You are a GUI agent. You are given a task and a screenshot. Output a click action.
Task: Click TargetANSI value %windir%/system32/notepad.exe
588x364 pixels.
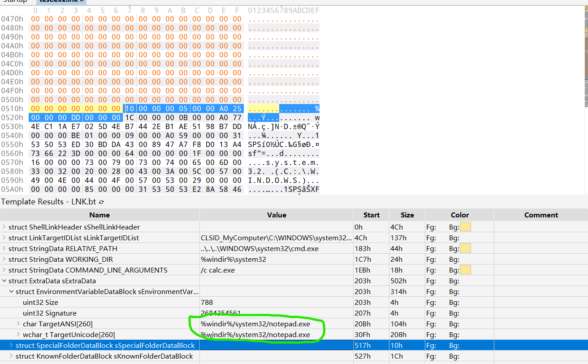click(255, 324)
